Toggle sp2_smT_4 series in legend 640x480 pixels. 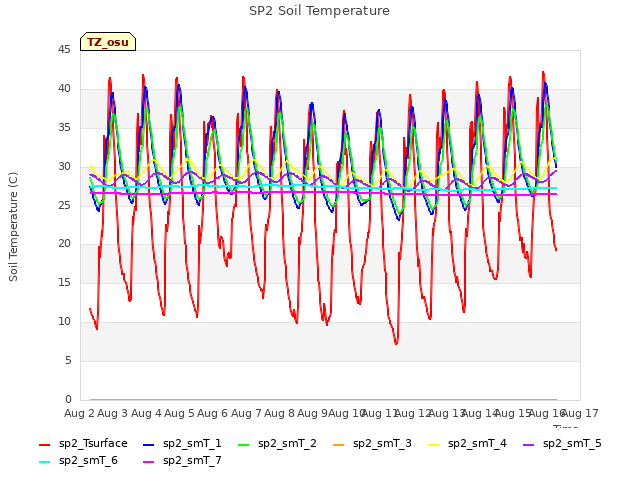(467, 444)
